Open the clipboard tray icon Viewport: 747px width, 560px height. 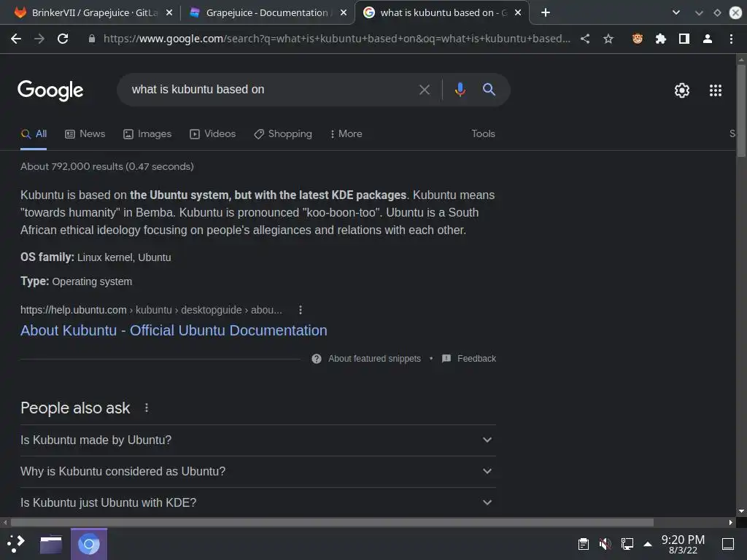point(583,544)
